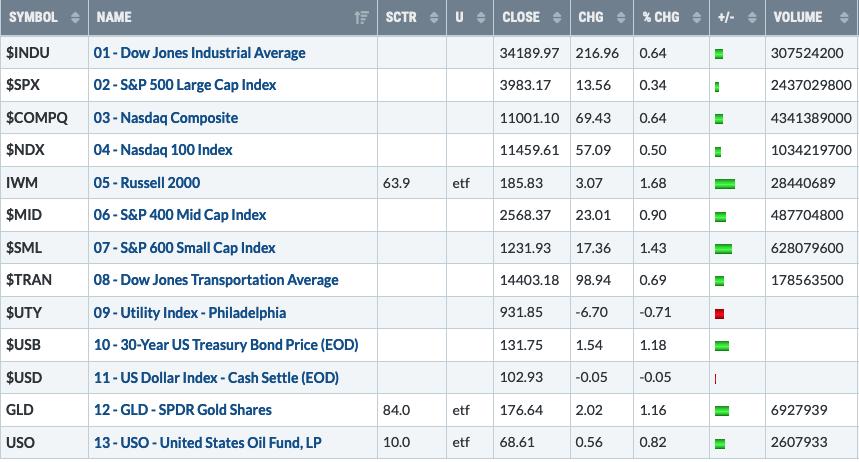The width and height of the screenshot is (859, 462).
Task: Click the green change bar for IWM
Action: [725, 184]
